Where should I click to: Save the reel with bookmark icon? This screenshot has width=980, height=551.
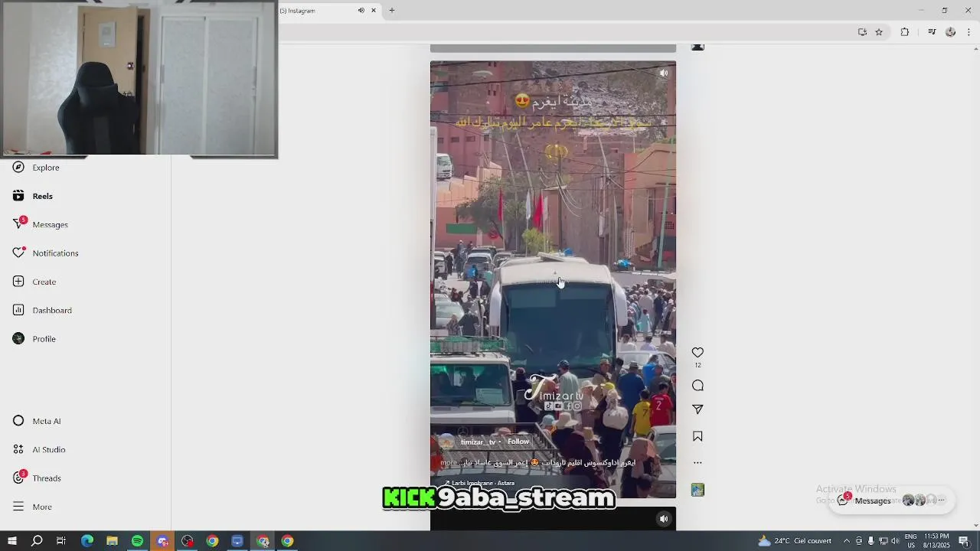click(697, 436)
